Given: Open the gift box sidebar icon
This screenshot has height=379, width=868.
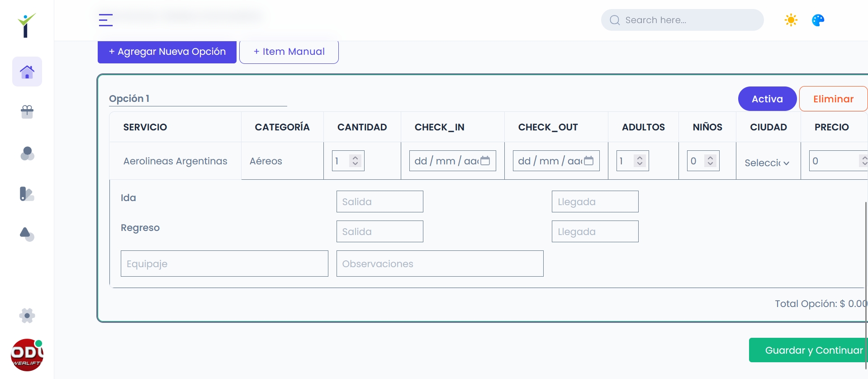Looking at the screenshot, I should (27, 111).
